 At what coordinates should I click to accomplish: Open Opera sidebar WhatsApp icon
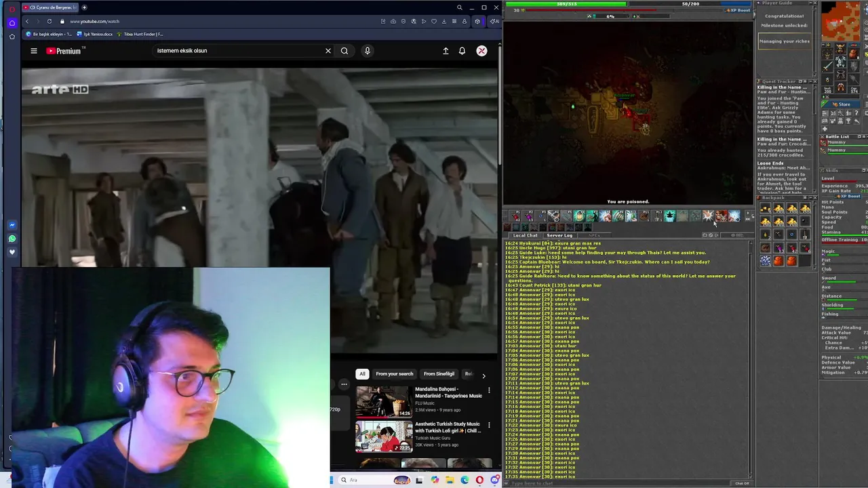(12, 239)
